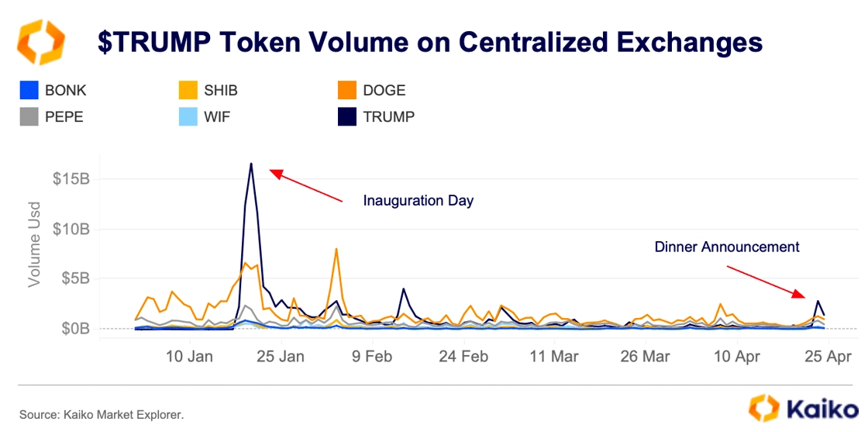Click the BONK blue legend swatch
The image size is (868, 432).
click(28, 90)
